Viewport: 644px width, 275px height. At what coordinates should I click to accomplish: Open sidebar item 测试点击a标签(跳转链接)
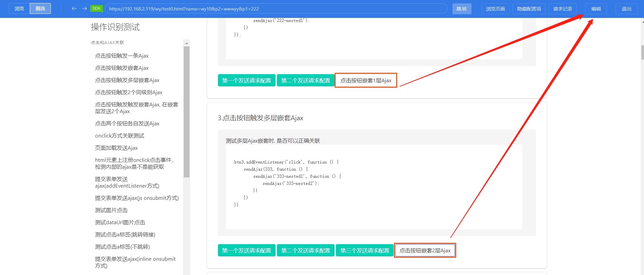[x=125, y=235]
